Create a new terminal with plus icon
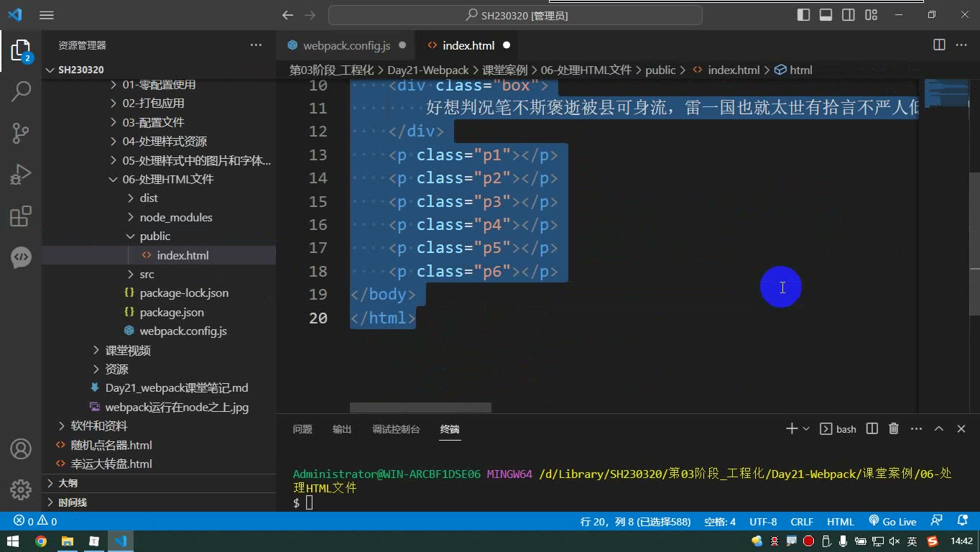This screenshot has width=980, height=552. (x=792, y=428)
